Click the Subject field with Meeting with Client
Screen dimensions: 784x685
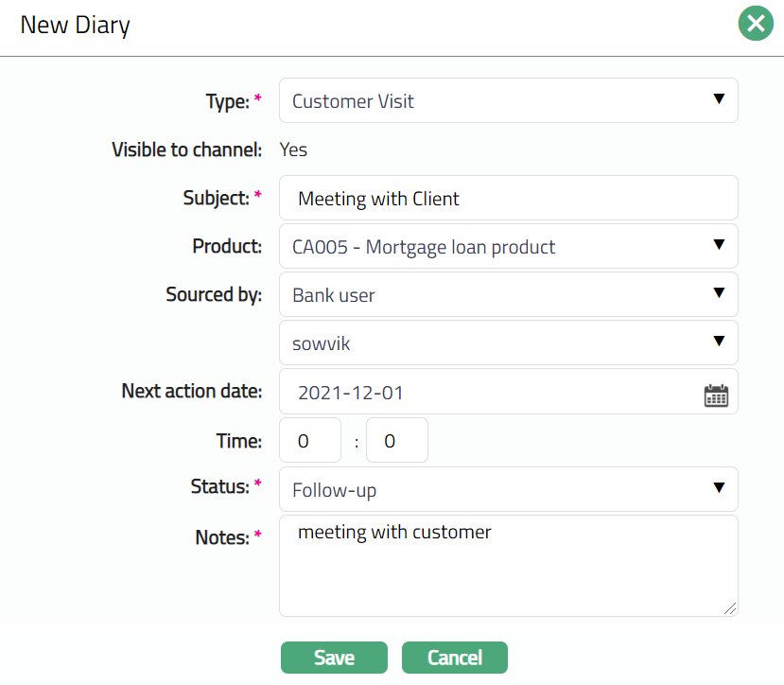point(508,199)
